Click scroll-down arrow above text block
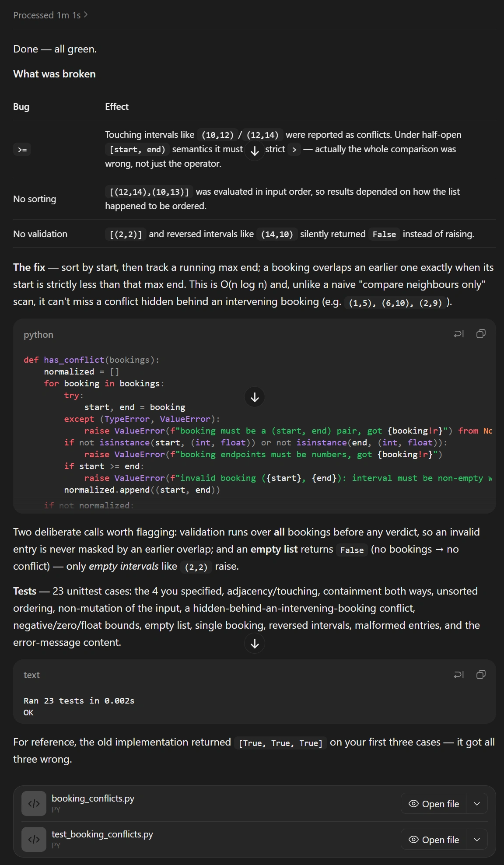 [x=255, y=644]
